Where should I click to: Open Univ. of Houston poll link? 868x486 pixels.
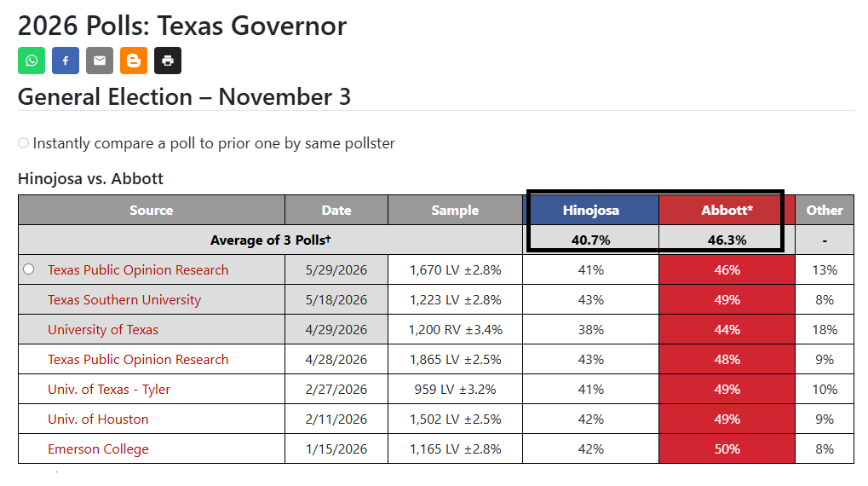click(98, 419)
